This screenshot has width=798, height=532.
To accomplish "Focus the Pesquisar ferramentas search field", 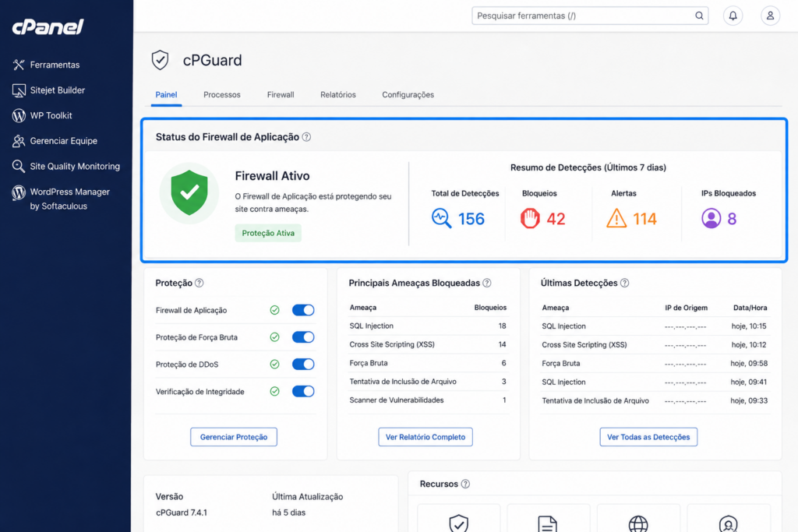I will 590,16.
